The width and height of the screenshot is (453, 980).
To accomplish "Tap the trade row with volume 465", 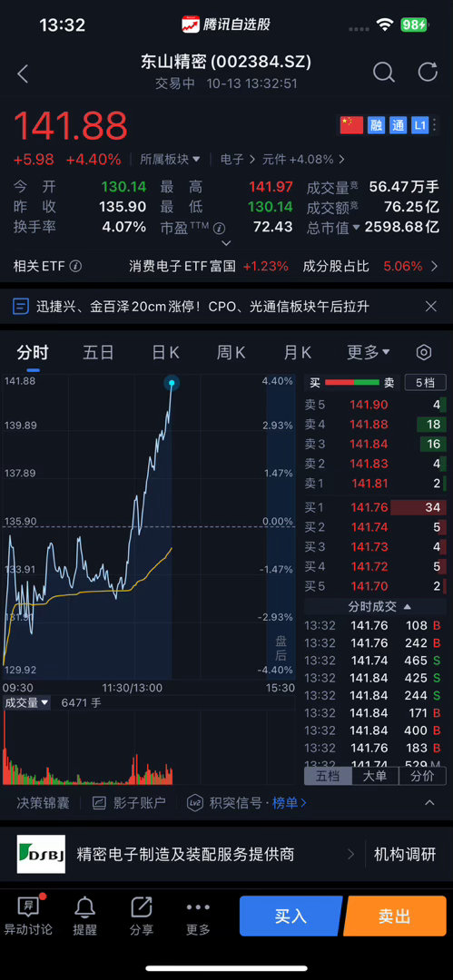I will tap(376, 660).
